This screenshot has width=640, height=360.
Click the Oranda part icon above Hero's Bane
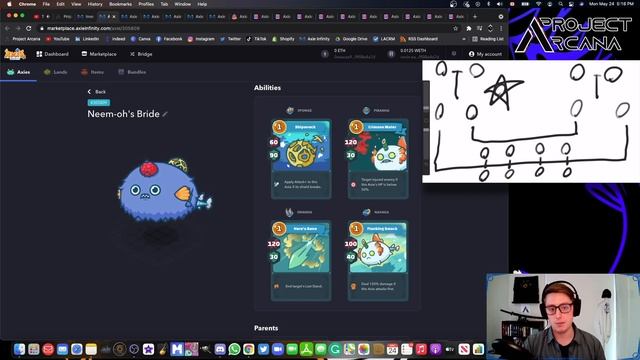point(289,212)
